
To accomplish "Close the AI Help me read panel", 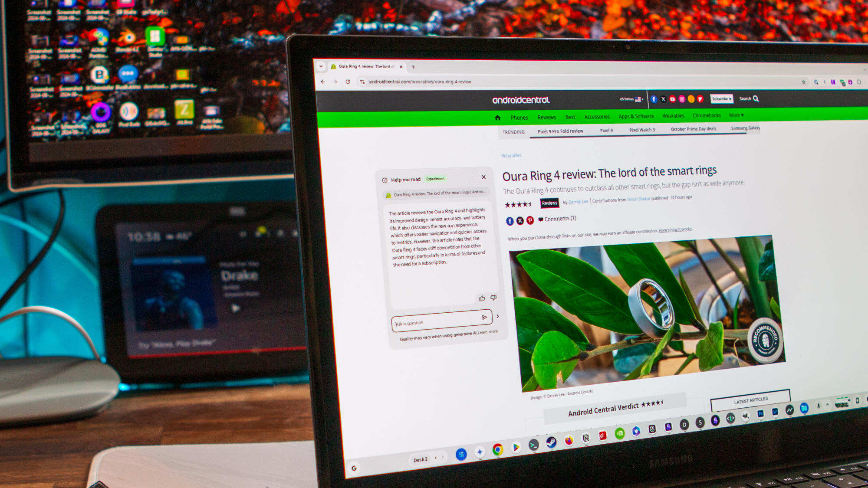I will (483, 177).
